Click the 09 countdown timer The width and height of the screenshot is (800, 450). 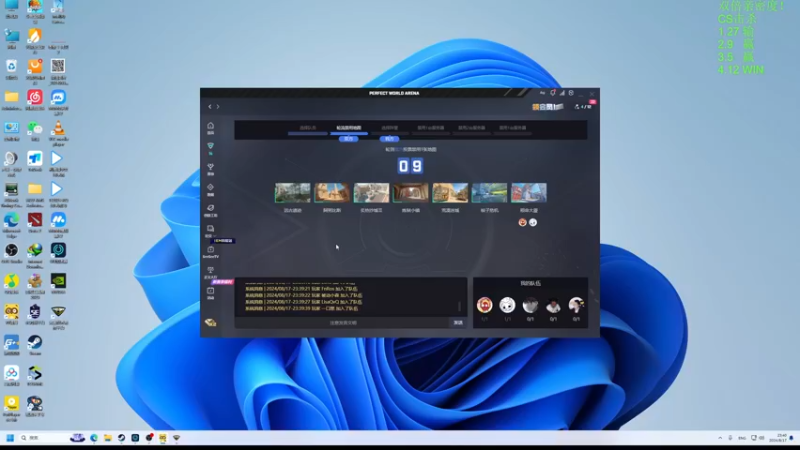click(410, 166)
